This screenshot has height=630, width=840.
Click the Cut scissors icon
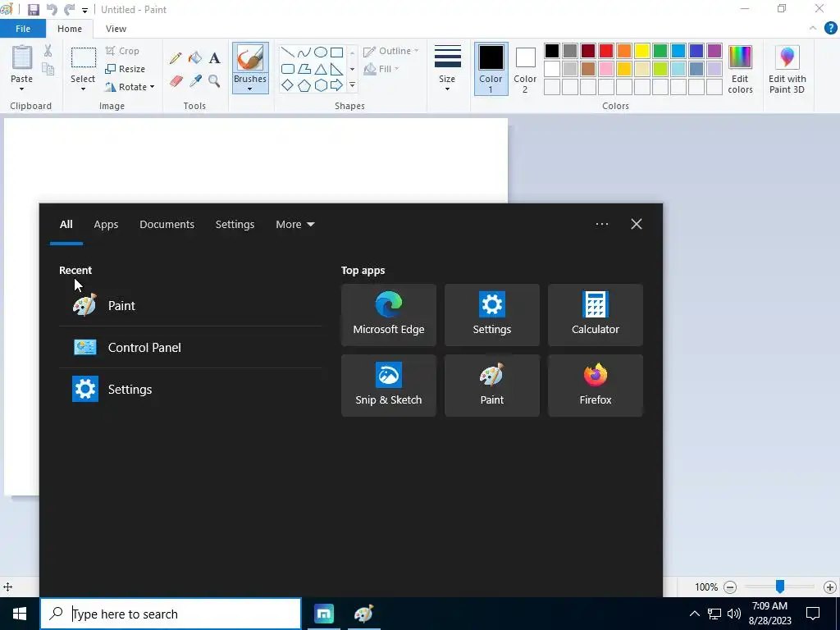(x=48, y=51)
